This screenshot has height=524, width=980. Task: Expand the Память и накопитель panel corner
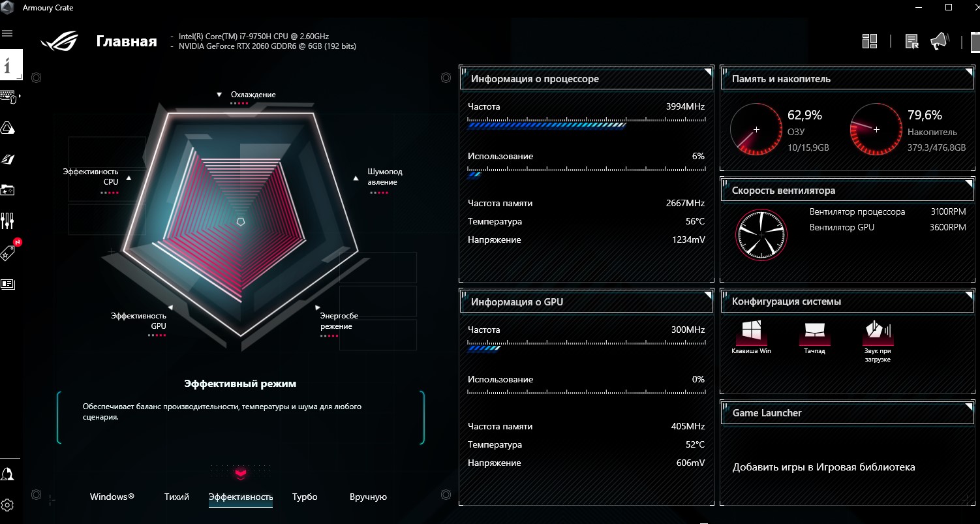pyautogui.click(x=969, y=71)
